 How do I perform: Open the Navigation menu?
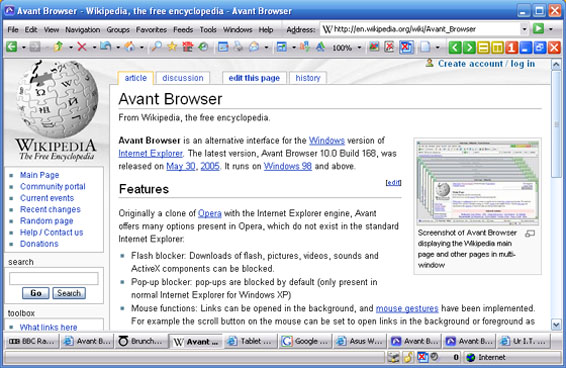click(83, 30)
